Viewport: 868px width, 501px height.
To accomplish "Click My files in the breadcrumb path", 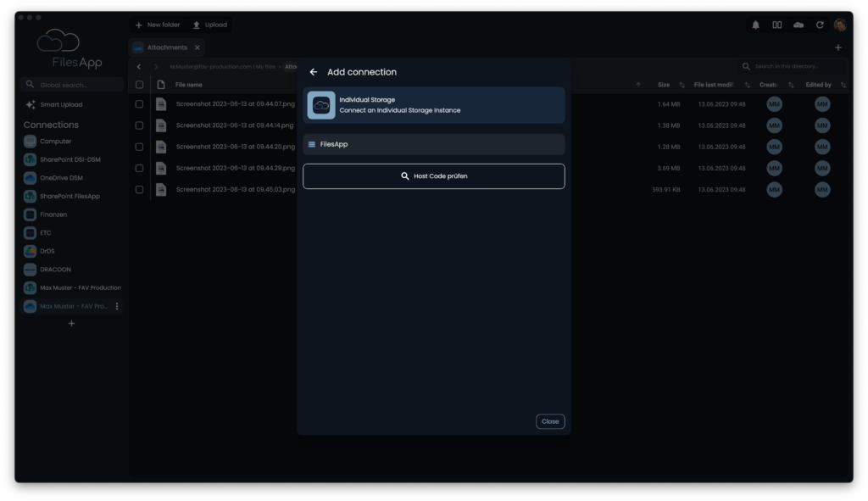I will [x=265, y=66].
